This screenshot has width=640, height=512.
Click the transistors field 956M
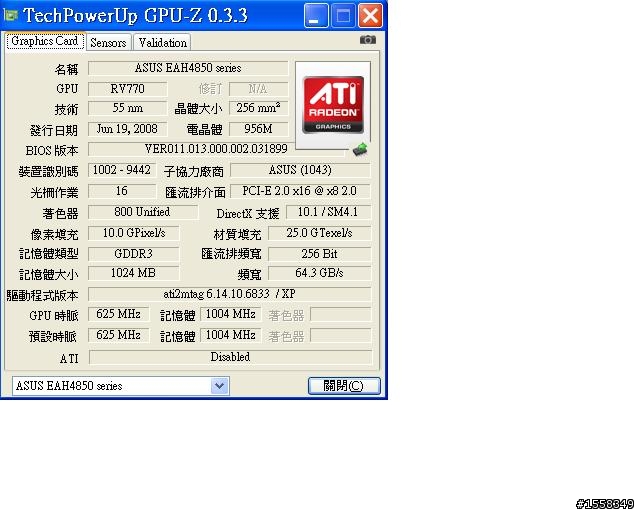[x=258, y=129]
